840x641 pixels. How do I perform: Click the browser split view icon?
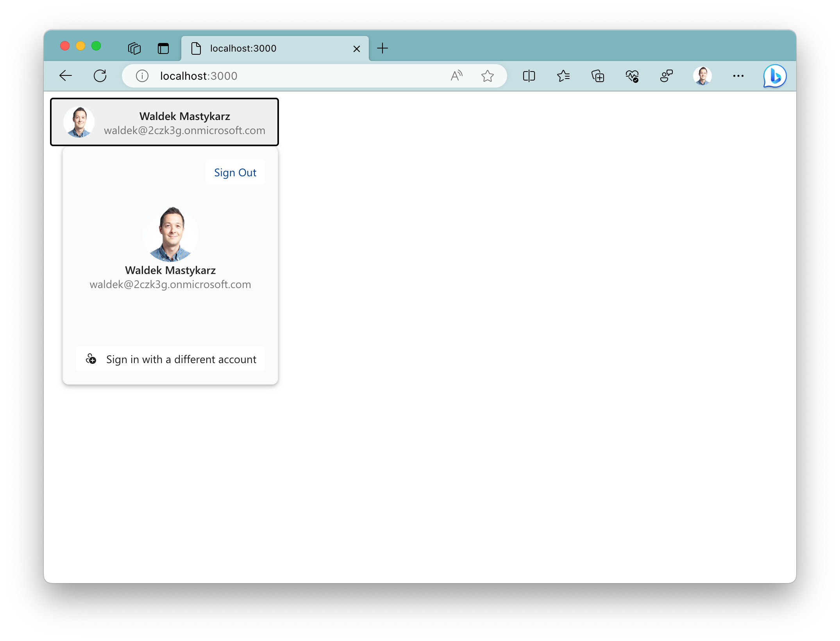(x=531, y=75)
